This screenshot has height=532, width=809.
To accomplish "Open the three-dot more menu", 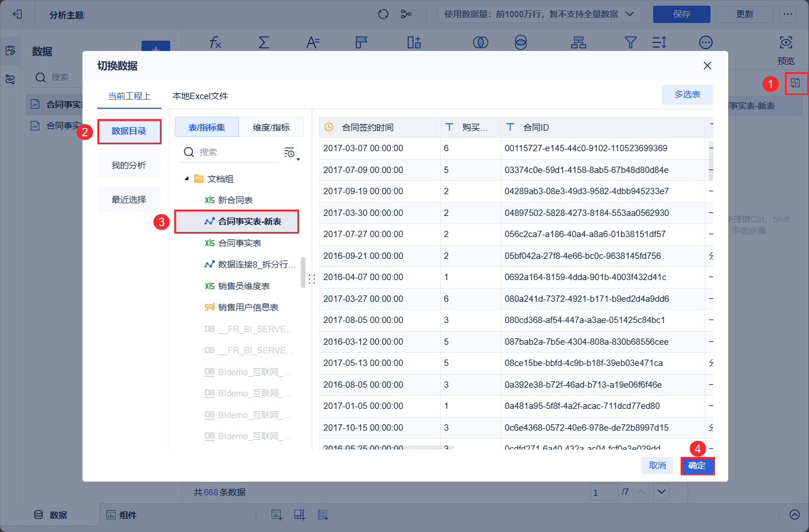I will (x=788, y=14).
